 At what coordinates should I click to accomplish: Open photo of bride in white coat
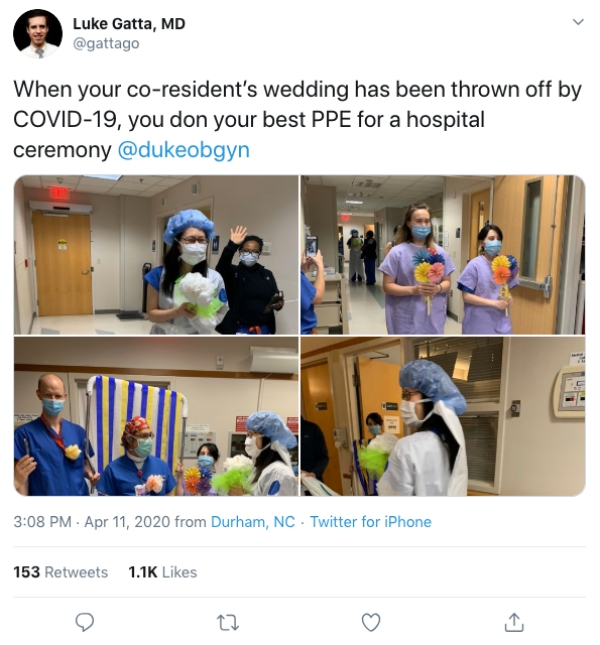tap(443, 416)
